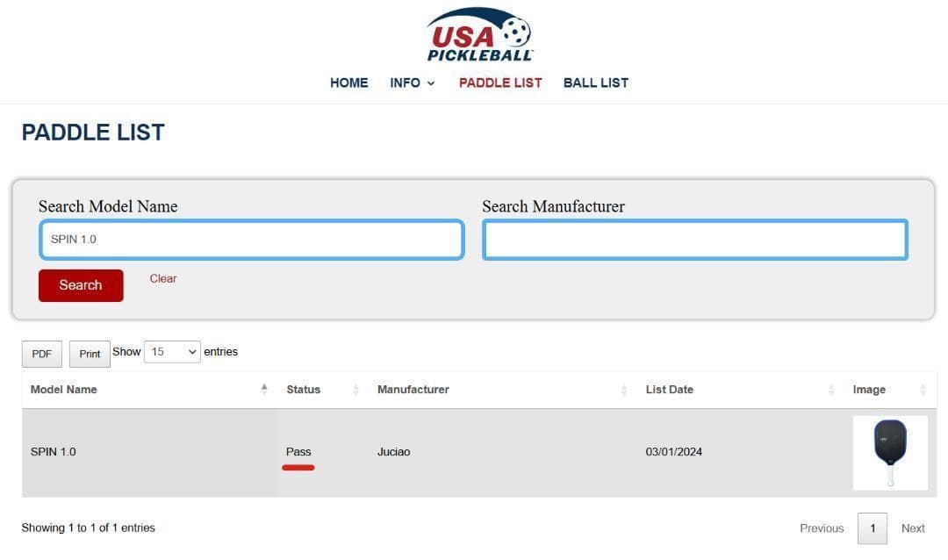The width and height of the screenshot is (948, 560).
Task: Expand the INFO menu chevron
Action: coord(431,83)
